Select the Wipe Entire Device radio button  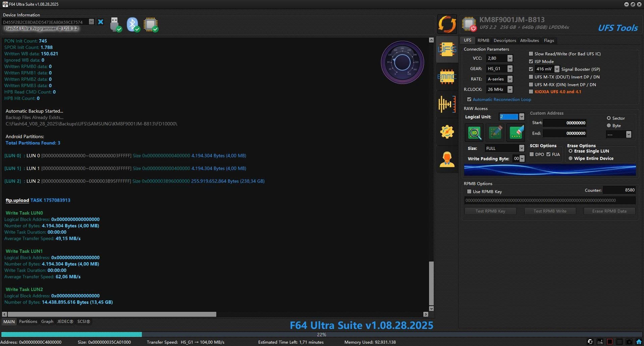point(571,158)
